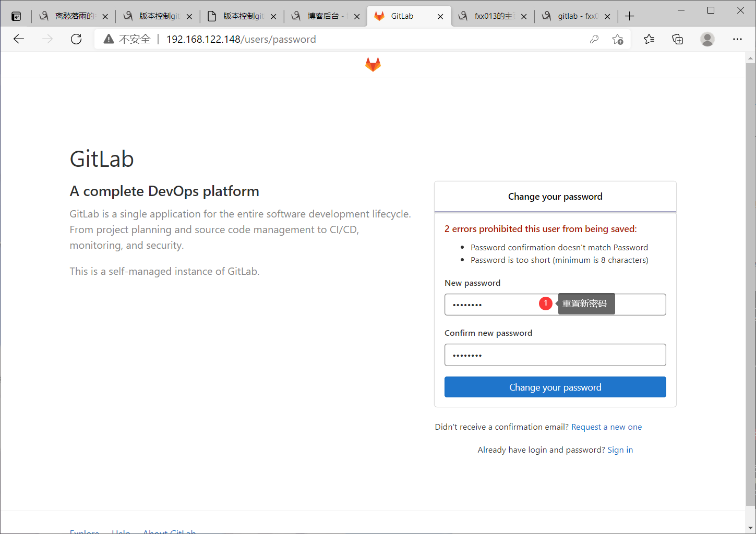The image size is (756, 534).
Task: Click the not-secure warning triangle icon
Action: 109,39
